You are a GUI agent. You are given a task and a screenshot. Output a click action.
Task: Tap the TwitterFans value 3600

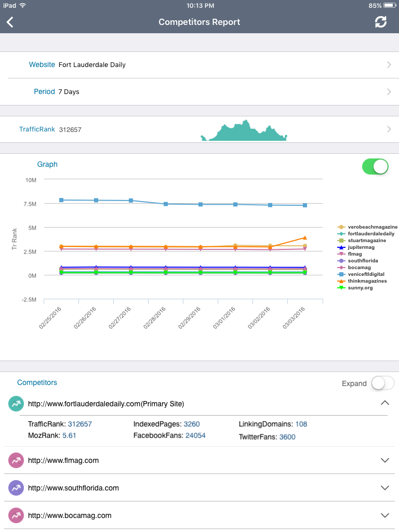(287, 437)
